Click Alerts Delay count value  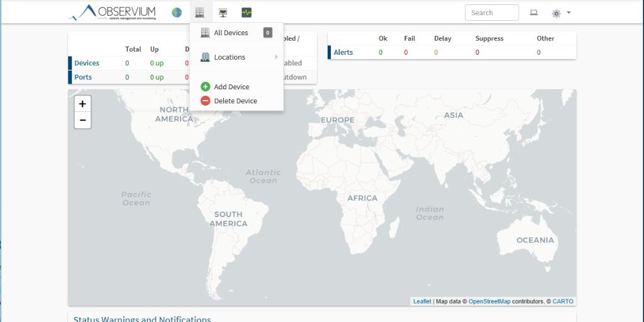click(436, 52)
